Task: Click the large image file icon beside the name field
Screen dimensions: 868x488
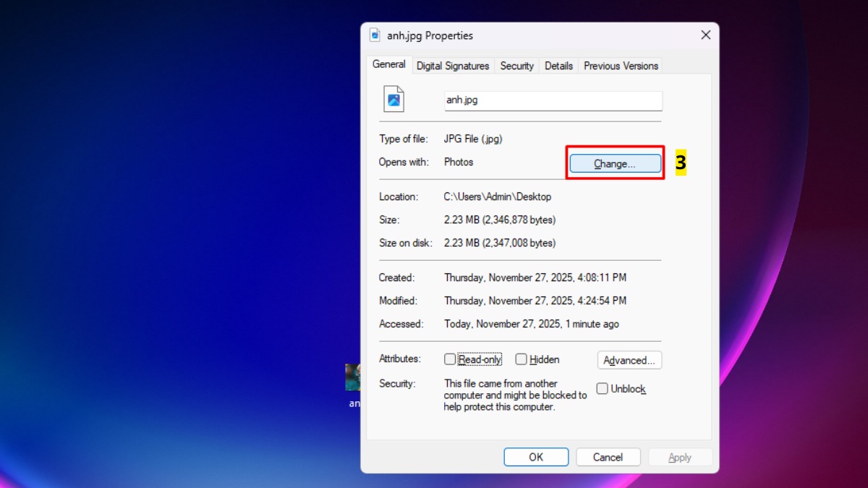Action: (393, 99)
